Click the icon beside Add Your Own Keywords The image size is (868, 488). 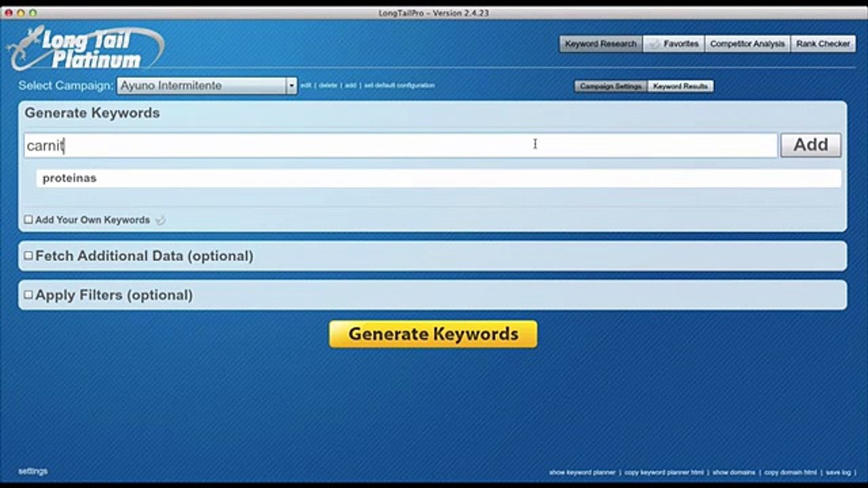160,220
